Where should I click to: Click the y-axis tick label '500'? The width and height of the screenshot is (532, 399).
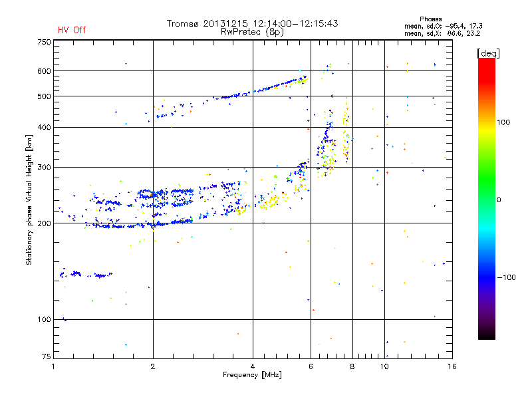tap(44, 96)
